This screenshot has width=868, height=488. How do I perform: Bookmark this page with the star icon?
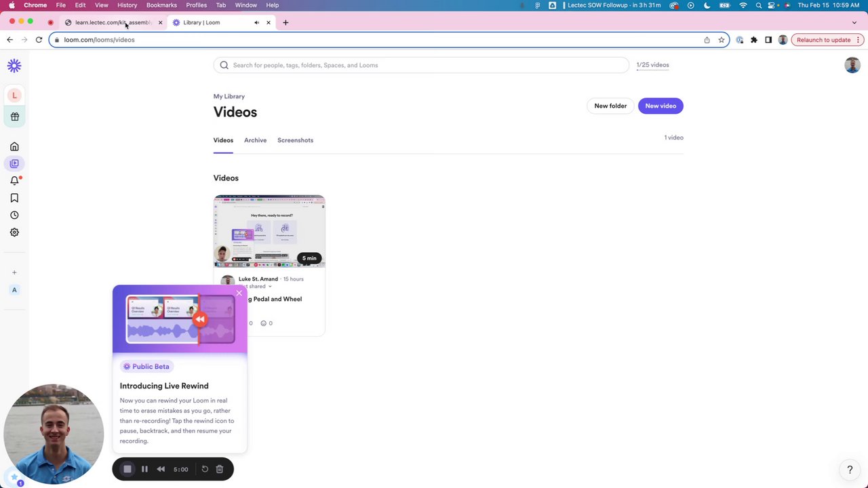[x=722, y=40]
